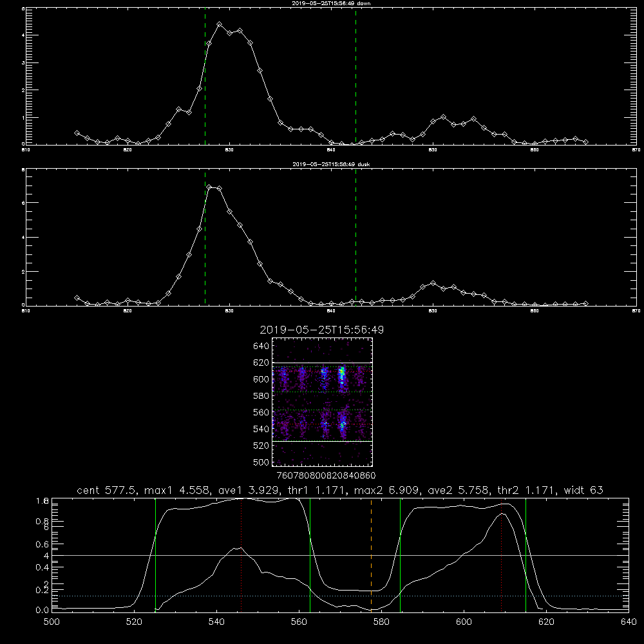
Task: Open the spectrogram heatmap image
Action: pyautogui.click(x=322, y=402)
